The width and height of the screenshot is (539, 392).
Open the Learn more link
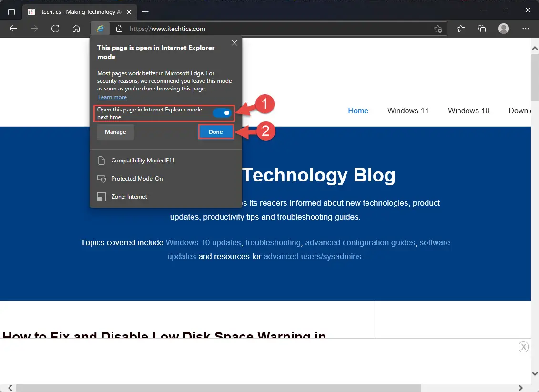[112, 97]
